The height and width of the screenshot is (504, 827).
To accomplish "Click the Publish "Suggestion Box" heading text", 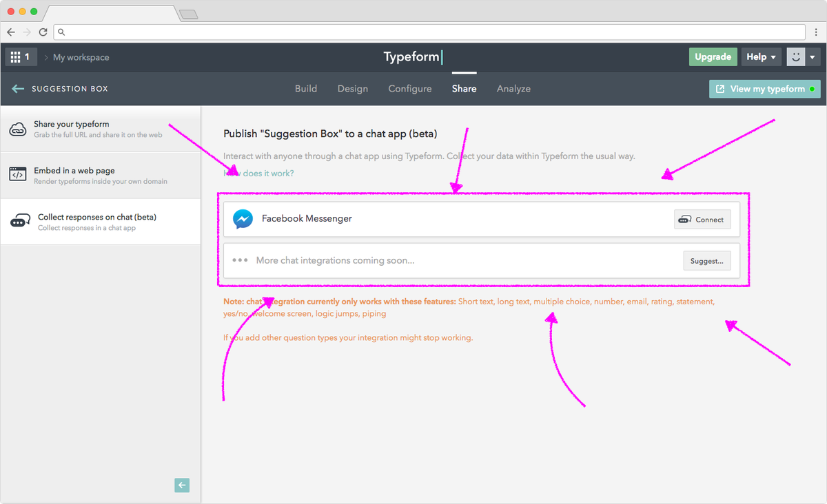I will point(330,134).
